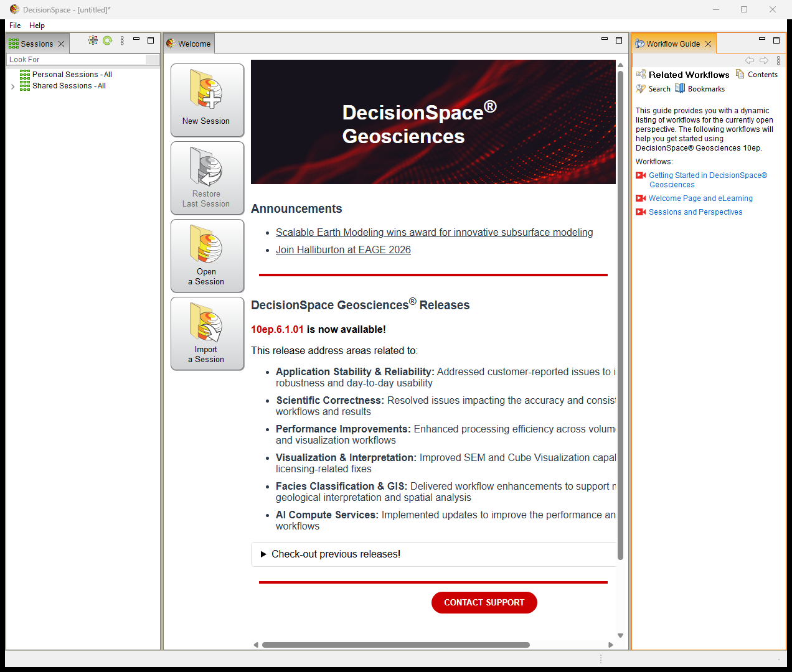
Task: Click the DecisionSpace app icon in title bar
Action: pyautogui.click(x=14, y=9)
